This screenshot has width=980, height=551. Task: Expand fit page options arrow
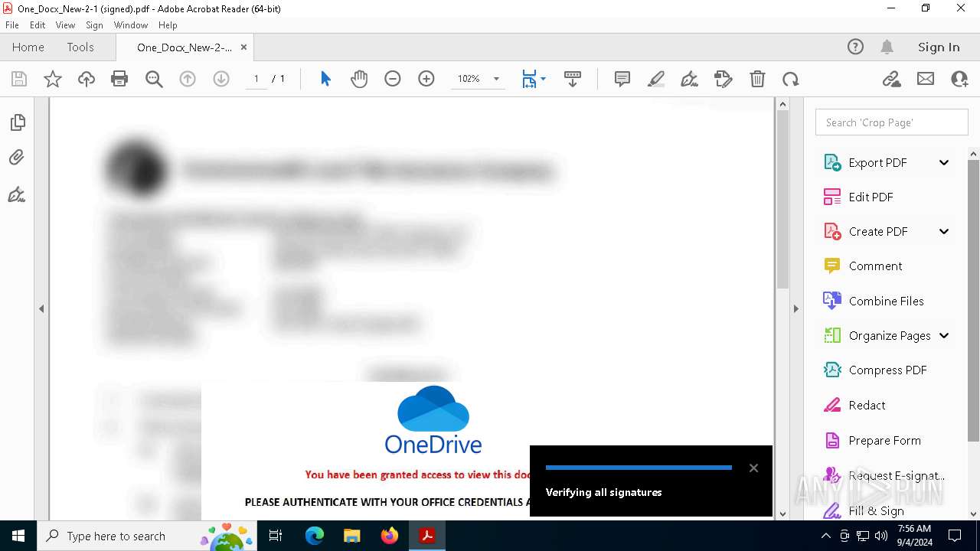coord(543,79)
